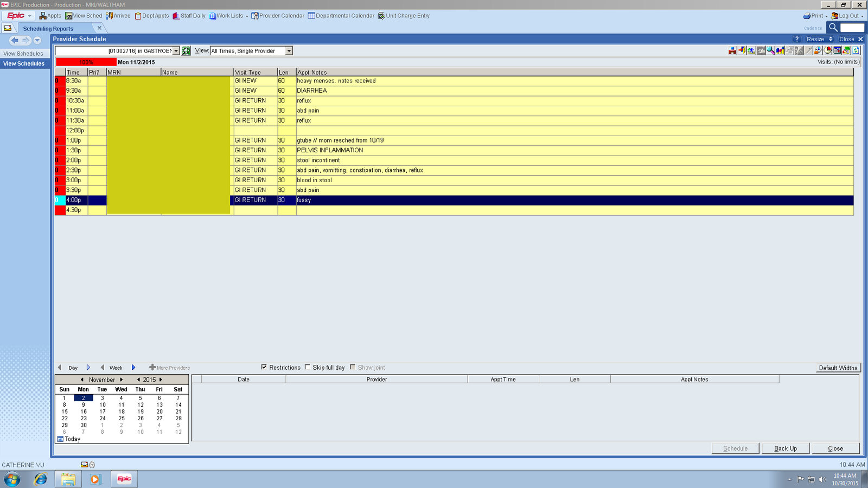This screenshot has width=868, height=488.
Task: Open Internet Explorer from the taskbar
Action: coord(40,479)
